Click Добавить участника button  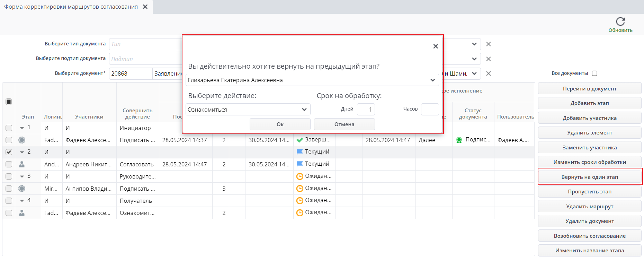pos(590,118)
